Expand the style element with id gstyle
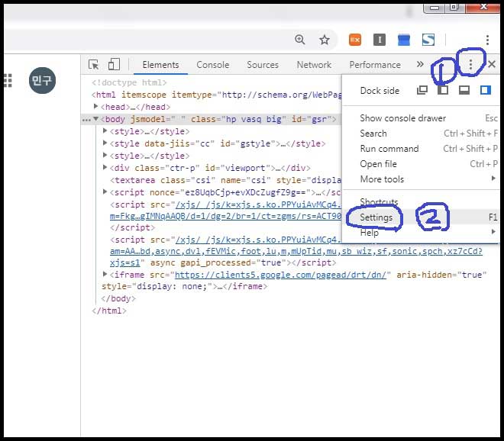504x441 pixels. [105, 143]
